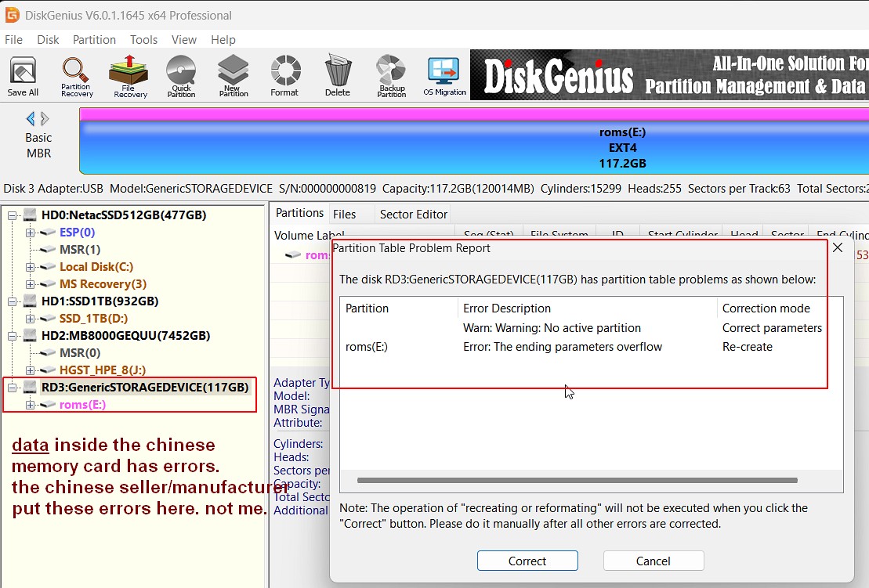The image size is (869, 588).
Task: Open the Help menu
Action: tap(223, 40)
